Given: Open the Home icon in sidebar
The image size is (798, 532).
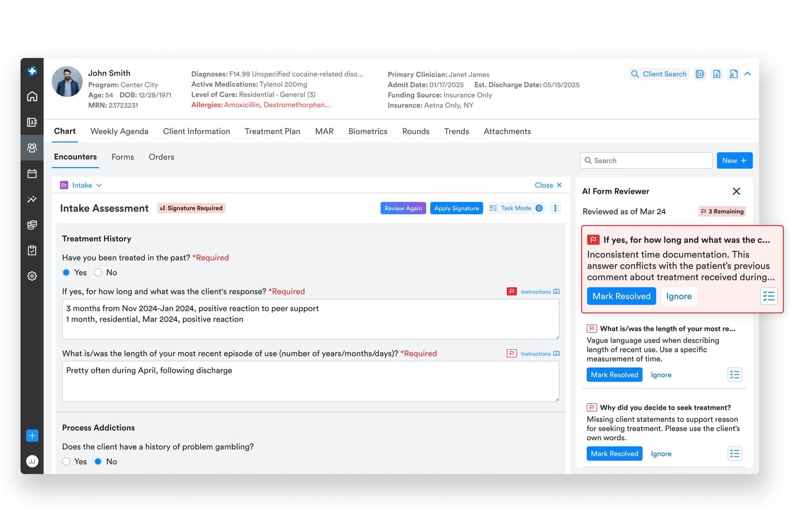Looking at the screenshot, I should coord(32,96).
